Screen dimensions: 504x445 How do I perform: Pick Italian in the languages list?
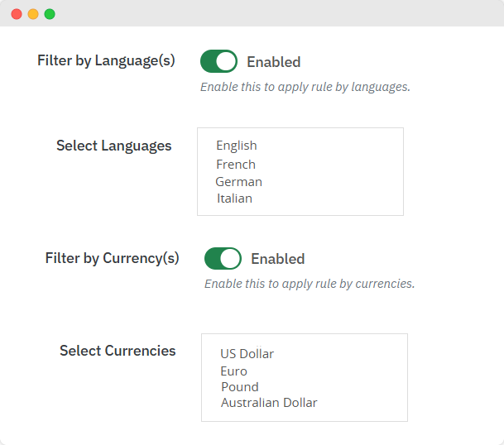[x=234, y=199]
